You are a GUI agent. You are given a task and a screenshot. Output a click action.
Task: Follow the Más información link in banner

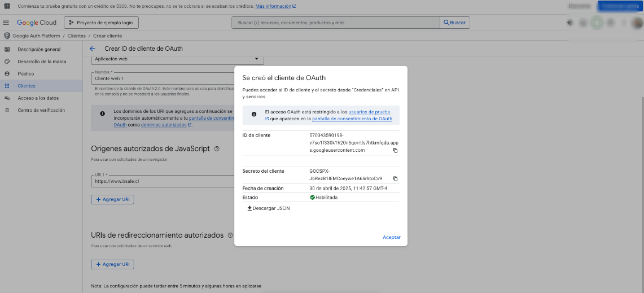(x=275, y=7)
